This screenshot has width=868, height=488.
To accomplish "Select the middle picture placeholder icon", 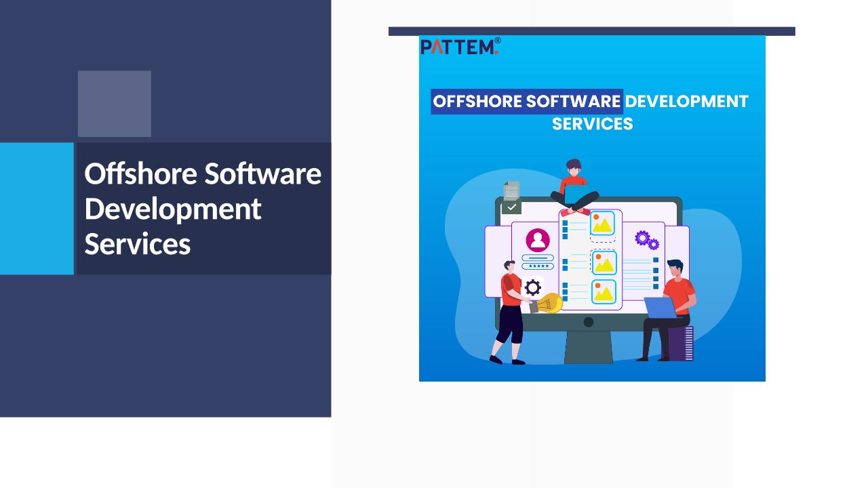I will [603, 262].
